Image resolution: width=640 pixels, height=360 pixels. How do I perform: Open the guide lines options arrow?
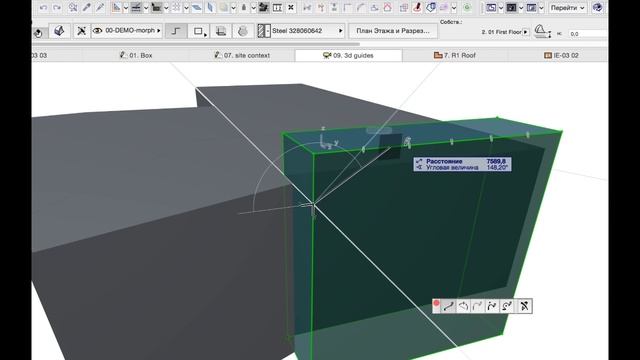pyautogui.click(x=126, y=8)
